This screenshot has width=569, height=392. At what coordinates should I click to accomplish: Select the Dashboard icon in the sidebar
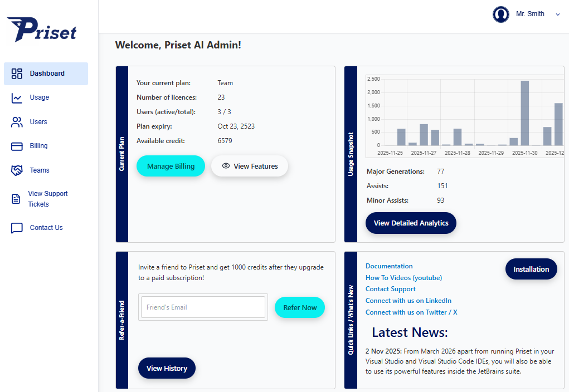(x=16, y=73)
